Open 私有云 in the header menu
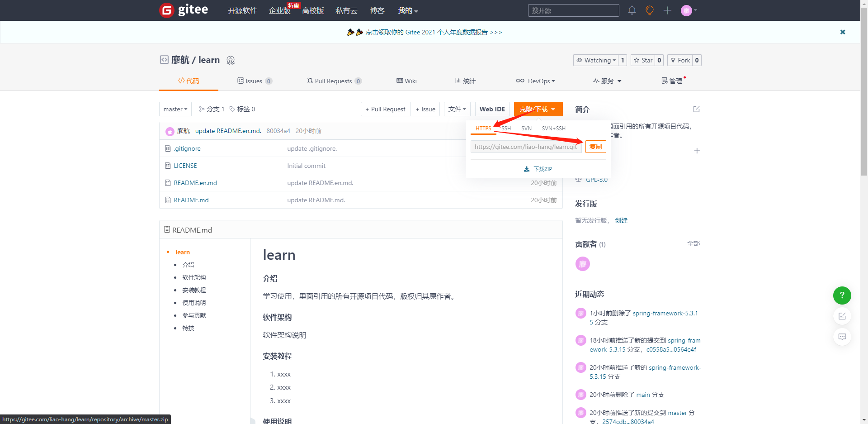The width and height of the screenshot is (868, 424). click(346, 10)
